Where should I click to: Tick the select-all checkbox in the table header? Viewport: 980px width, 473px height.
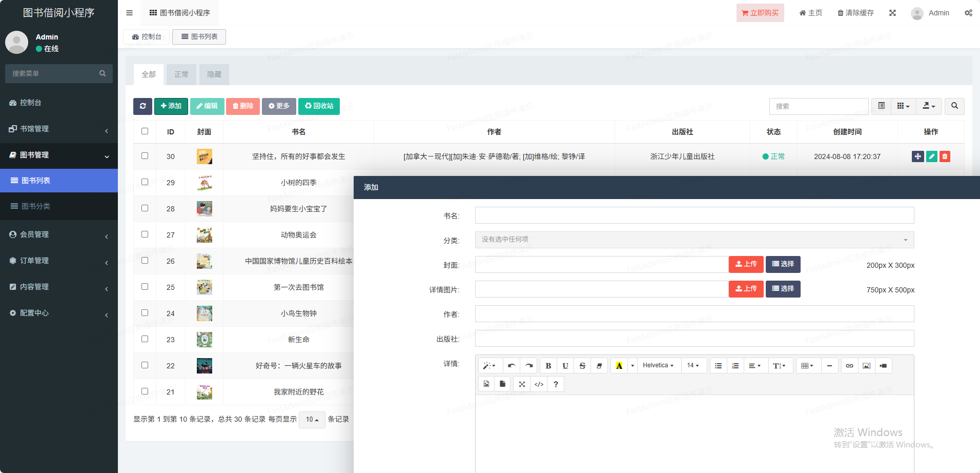tap(145, 131)
